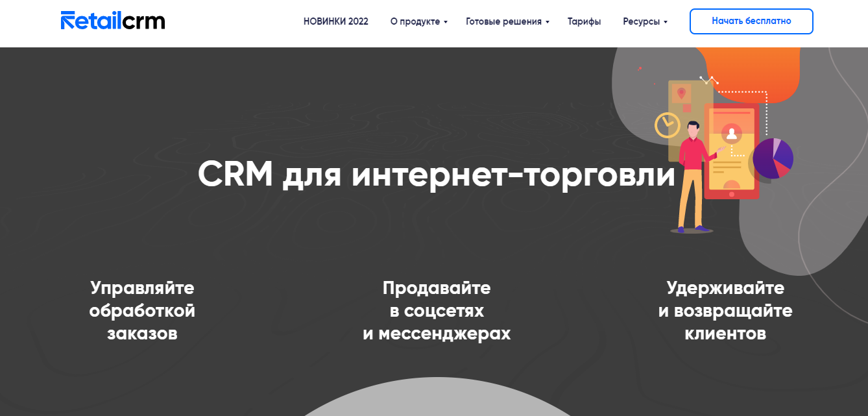Open the Ресурсы dropdown

tap(644, 21)
